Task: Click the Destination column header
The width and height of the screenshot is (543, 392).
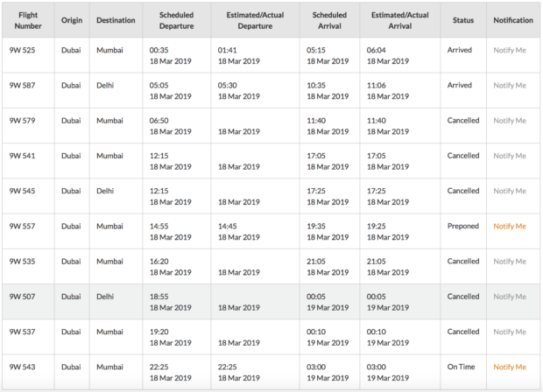Action: (116, 20)
